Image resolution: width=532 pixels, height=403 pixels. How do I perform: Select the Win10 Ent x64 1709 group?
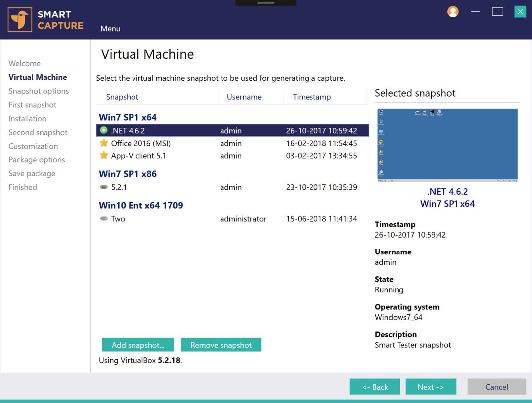[141, 205]
